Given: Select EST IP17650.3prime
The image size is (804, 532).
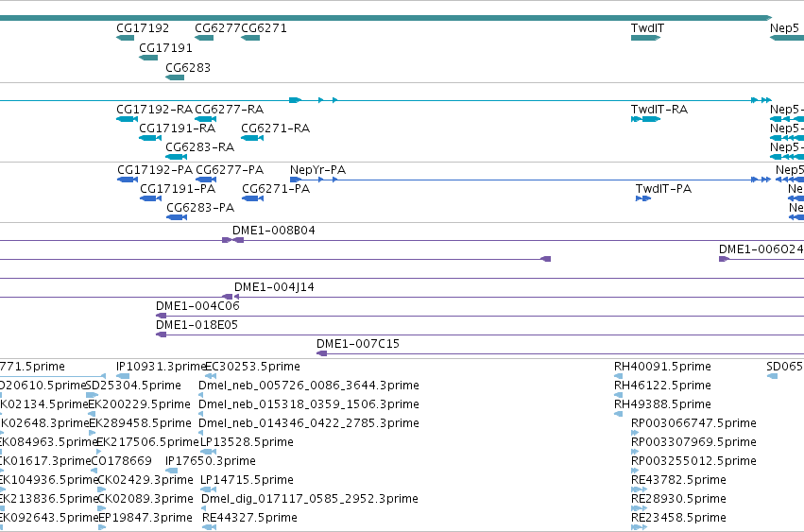Looking at the screenshot, I should [x=211, y=461].
